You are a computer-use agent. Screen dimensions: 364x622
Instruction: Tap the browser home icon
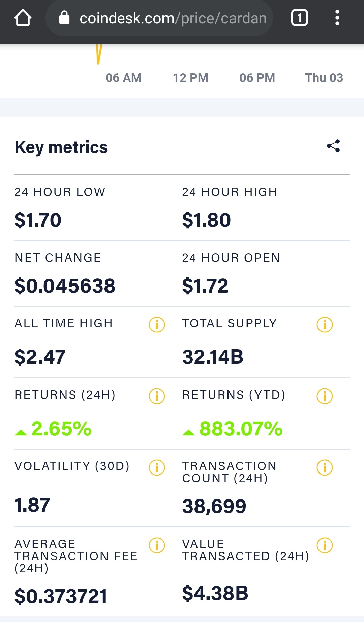[23, 18]
